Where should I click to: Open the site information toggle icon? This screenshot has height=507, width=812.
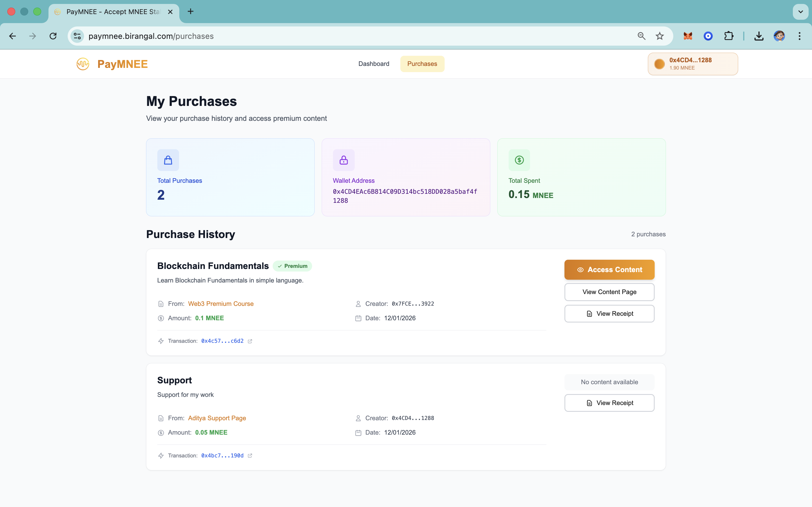78,36
